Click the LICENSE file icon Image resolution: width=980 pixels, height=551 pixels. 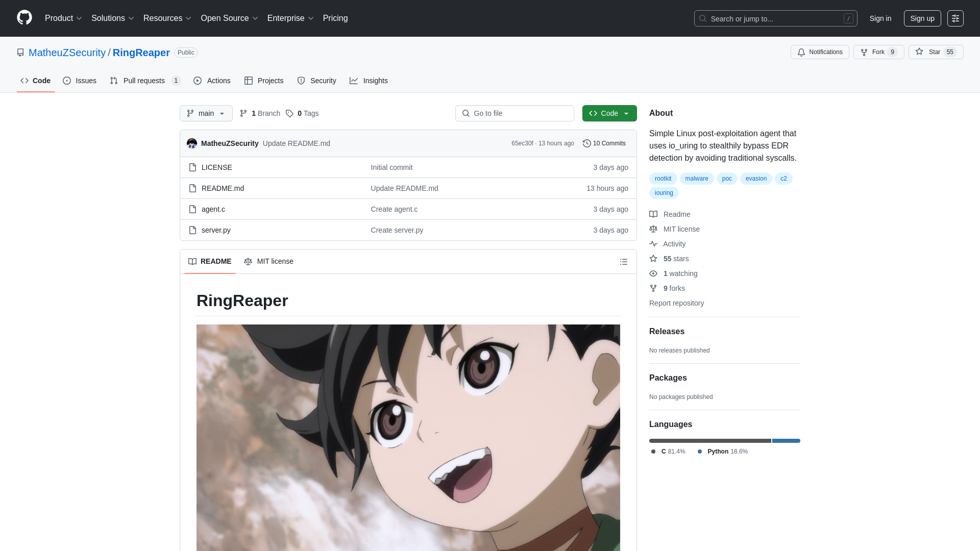pos(192,167)
